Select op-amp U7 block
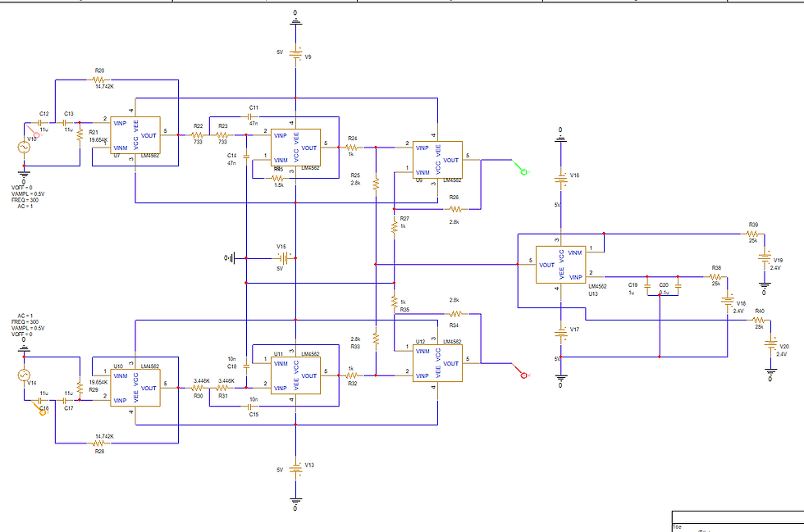Viewport: 804px width, 532px height. (x=135, y=135)
